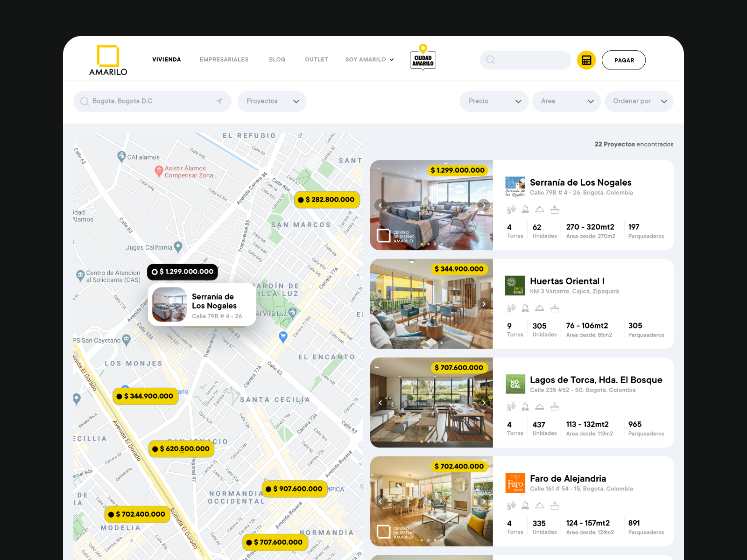Click the Huertas Oriental I interior photo
The image size is (747, 560).
coord(431,304)
